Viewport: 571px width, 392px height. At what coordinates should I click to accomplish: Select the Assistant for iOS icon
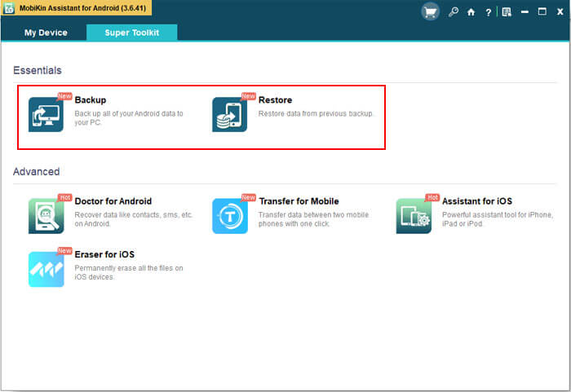point(414,216)
